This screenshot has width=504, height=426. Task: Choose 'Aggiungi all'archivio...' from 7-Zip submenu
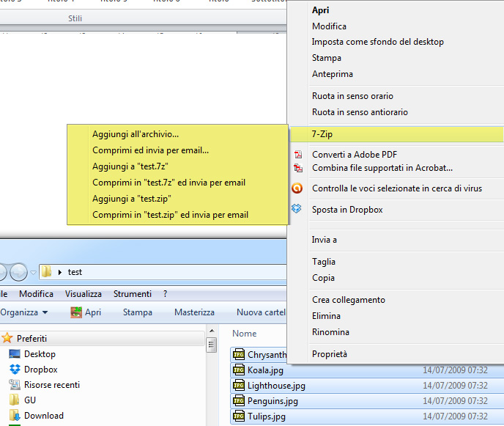(136, 134)
